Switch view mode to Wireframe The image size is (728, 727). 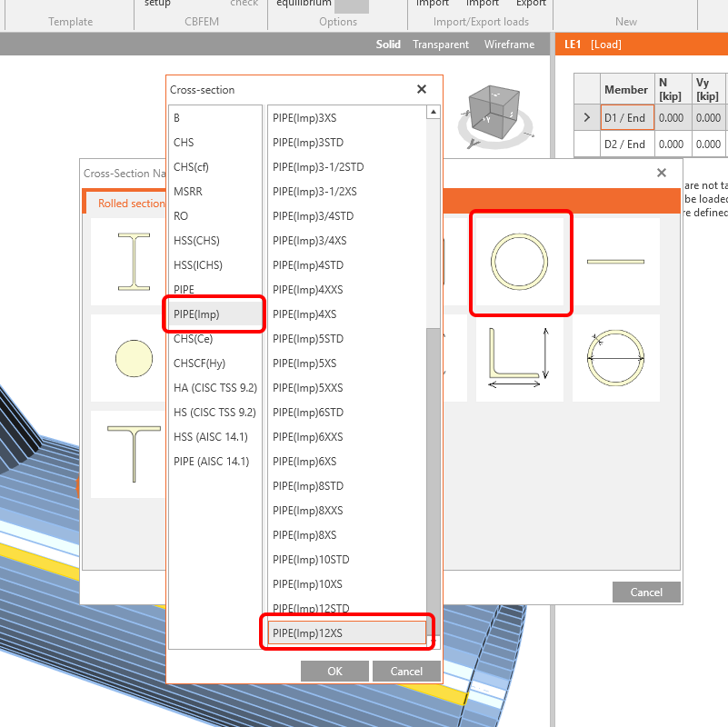tap(509, 45)
